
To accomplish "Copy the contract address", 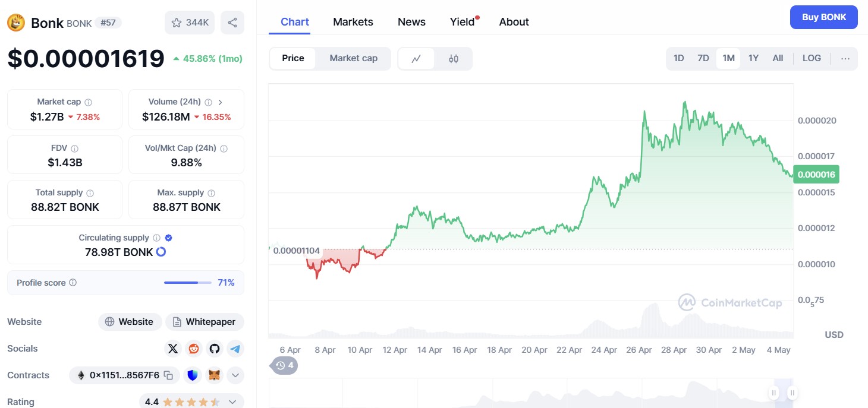I will tap(169, 375).
